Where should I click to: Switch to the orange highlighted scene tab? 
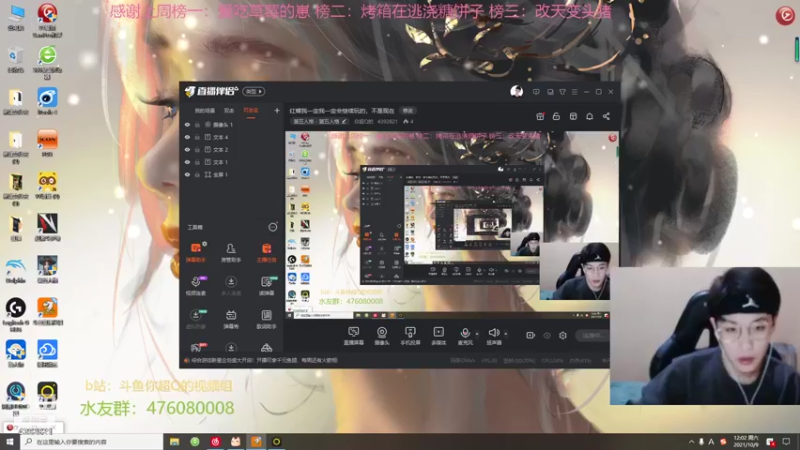coord(251,111)
